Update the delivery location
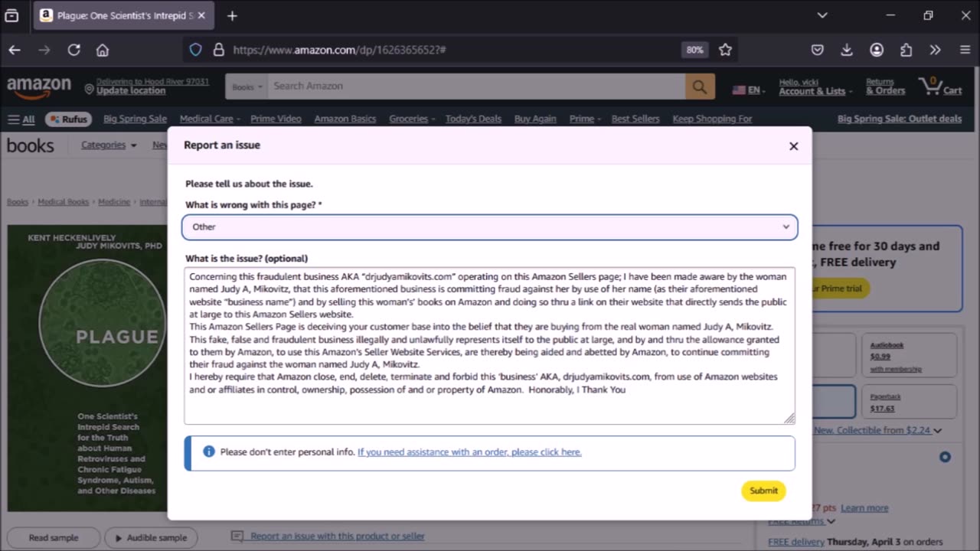The image size is (980, 551). point(146,86)
